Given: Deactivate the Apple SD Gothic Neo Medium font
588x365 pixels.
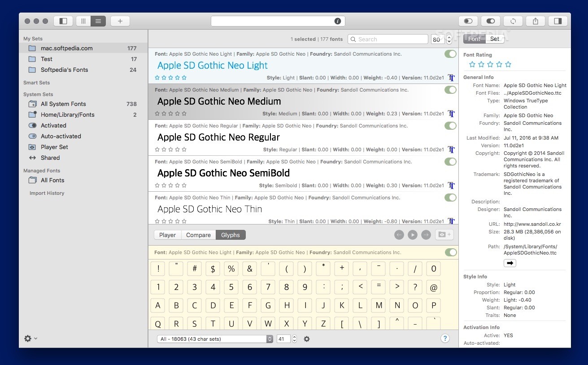Looking at the screenshot, I should coord(450,90).
